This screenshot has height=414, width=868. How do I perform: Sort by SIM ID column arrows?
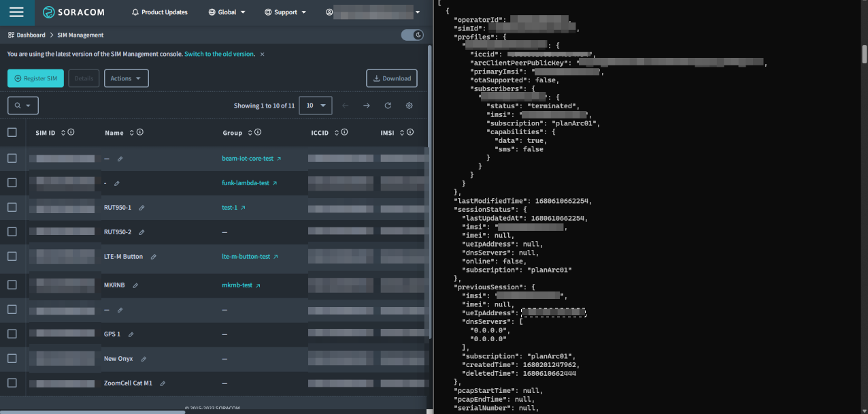63,133
